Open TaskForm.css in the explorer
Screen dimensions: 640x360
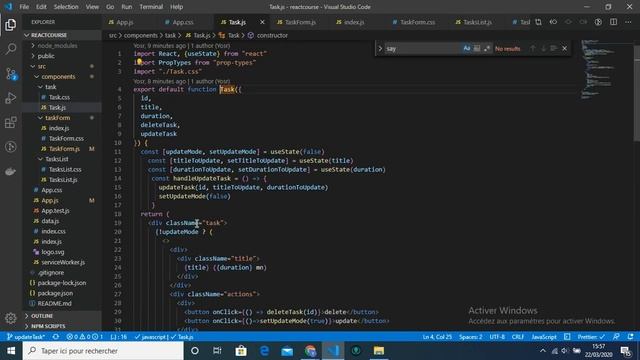pyautogui.click(x=66, y=138)
